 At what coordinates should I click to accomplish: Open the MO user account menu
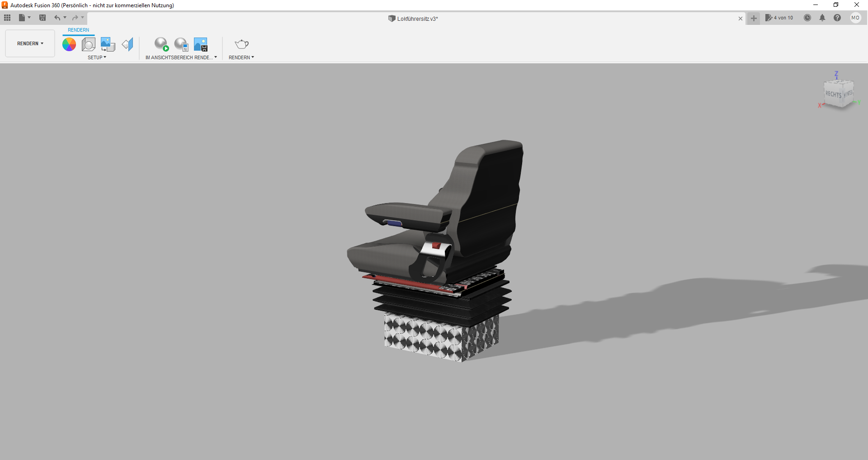coord(855,18)
